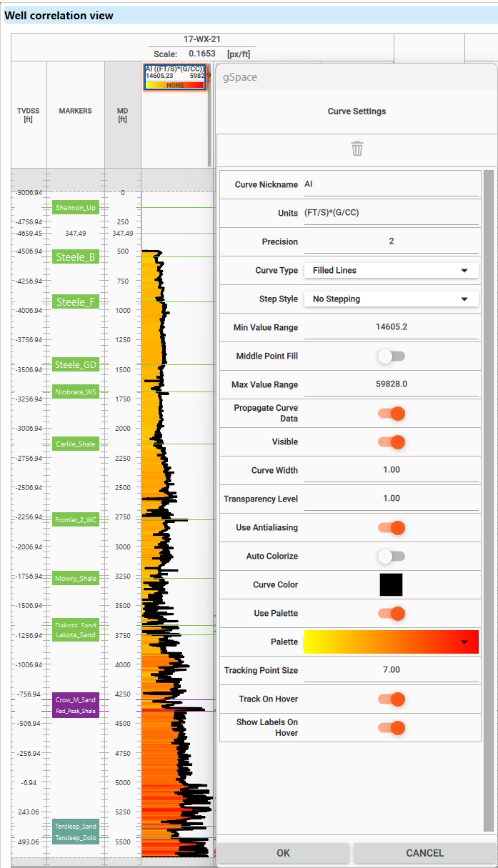Select the Mowry_Shale marker
This screenshot has height=868, width=498.
tap(75, 579)
